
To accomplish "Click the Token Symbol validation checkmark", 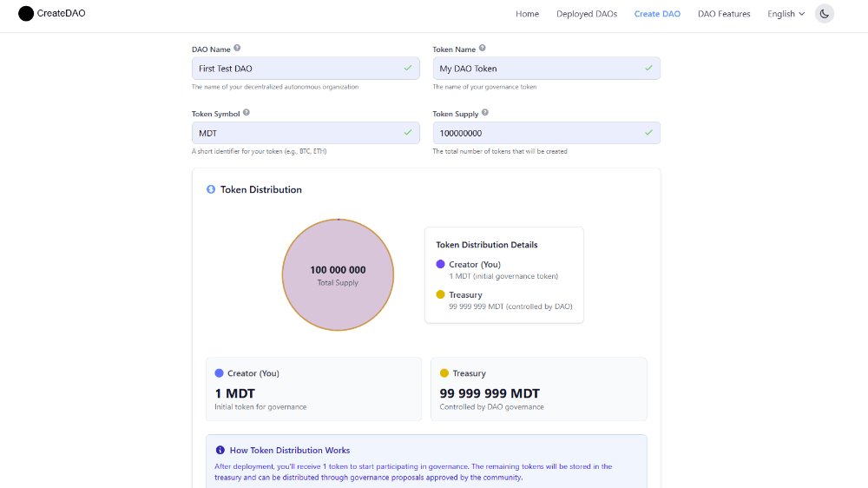I will pyautogui.click(x=408, y=133).
